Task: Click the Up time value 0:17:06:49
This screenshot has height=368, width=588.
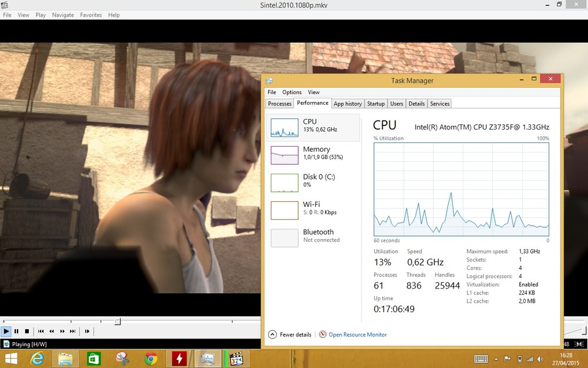Action: (x=394, y=309)
